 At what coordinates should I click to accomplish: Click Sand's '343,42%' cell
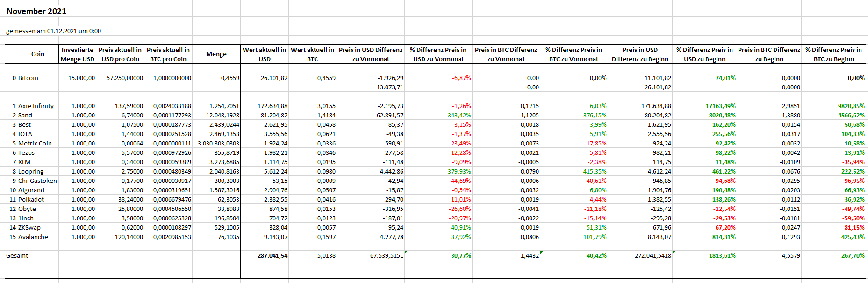[x=459, y=116]
